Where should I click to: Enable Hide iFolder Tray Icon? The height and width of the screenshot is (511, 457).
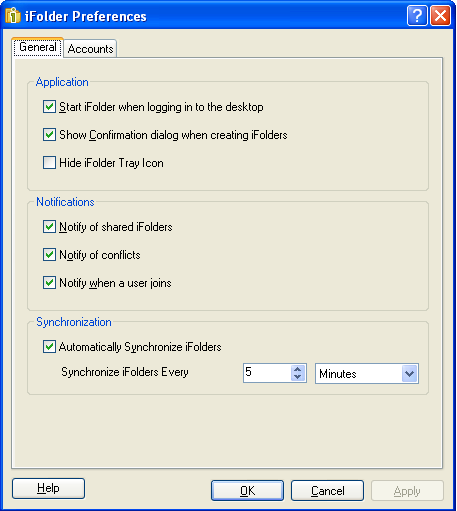(x=49, y=163)
